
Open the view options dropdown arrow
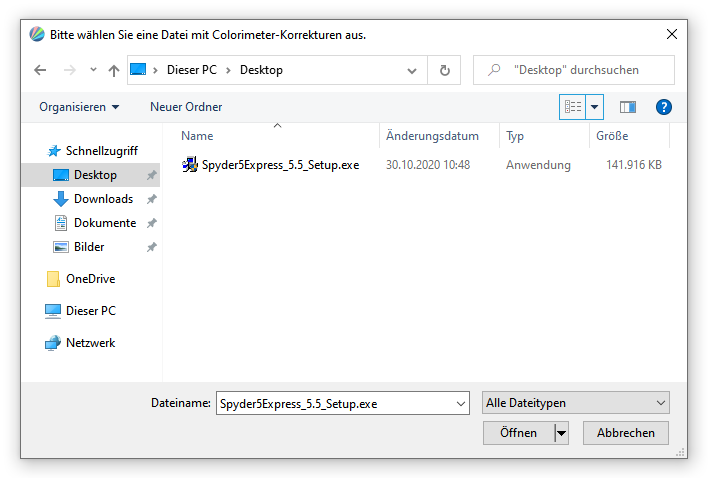coord(595,107)
